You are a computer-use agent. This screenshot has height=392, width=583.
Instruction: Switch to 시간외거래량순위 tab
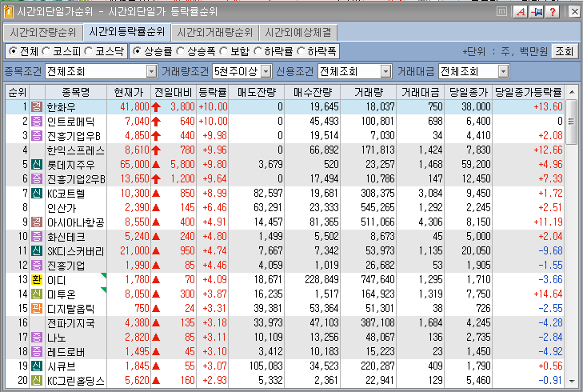click(x=214, y=32)
